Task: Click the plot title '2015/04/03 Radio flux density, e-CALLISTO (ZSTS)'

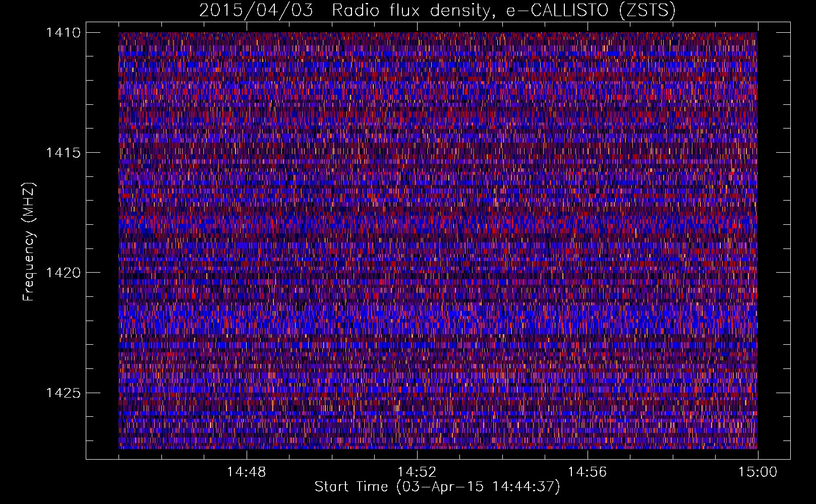Action: pos(437,11)
